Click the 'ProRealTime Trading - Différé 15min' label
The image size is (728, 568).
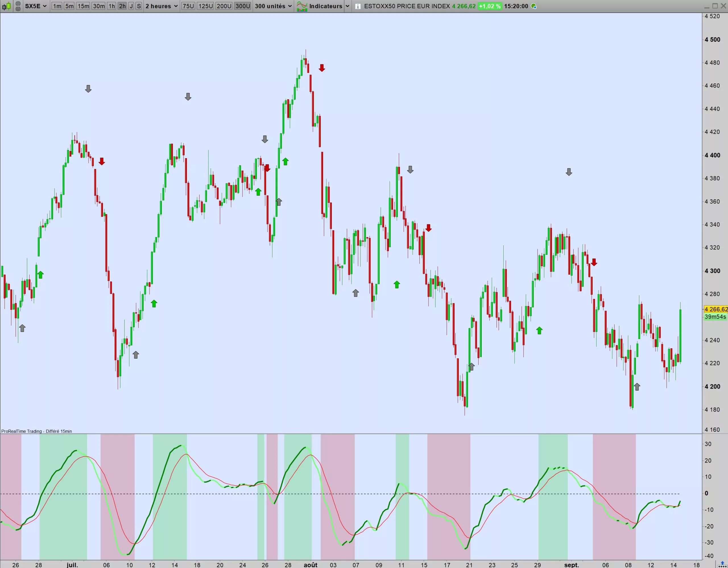click(x=37, y=431)
